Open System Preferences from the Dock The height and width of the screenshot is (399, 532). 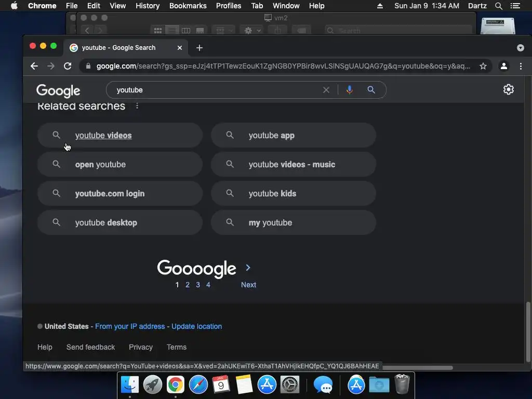[289, 385]
